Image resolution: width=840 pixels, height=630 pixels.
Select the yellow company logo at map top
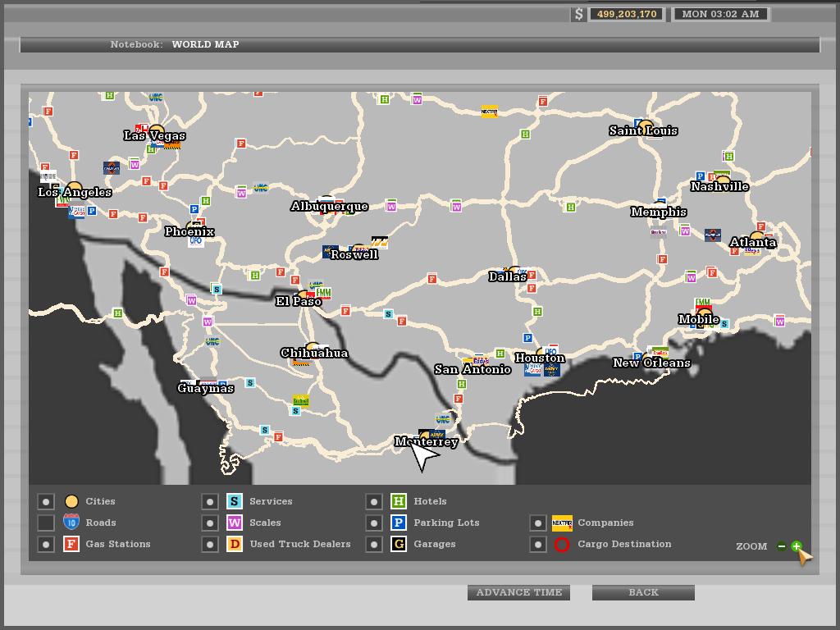tap(489, 112)
